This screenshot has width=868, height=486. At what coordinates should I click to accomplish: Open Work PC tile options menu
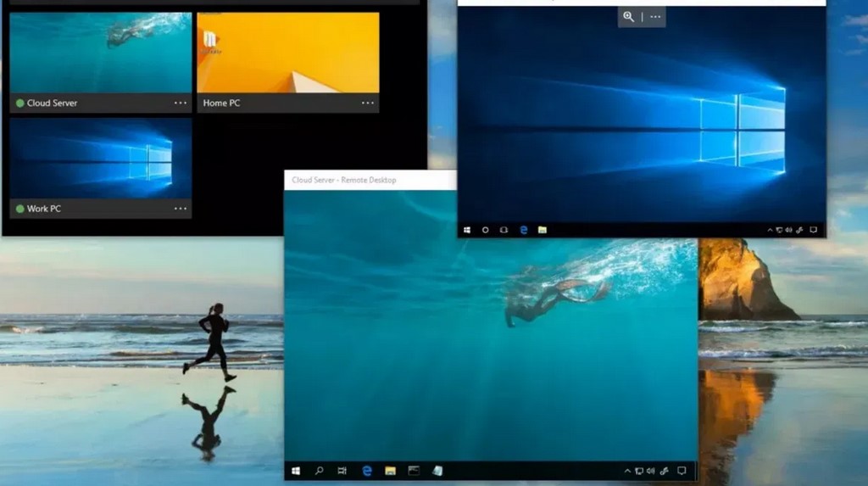coord(181,209)
